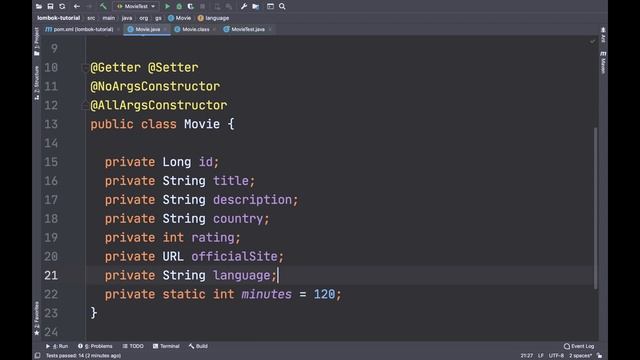Close the MovieTest.java tab

(x=270, y=29)
